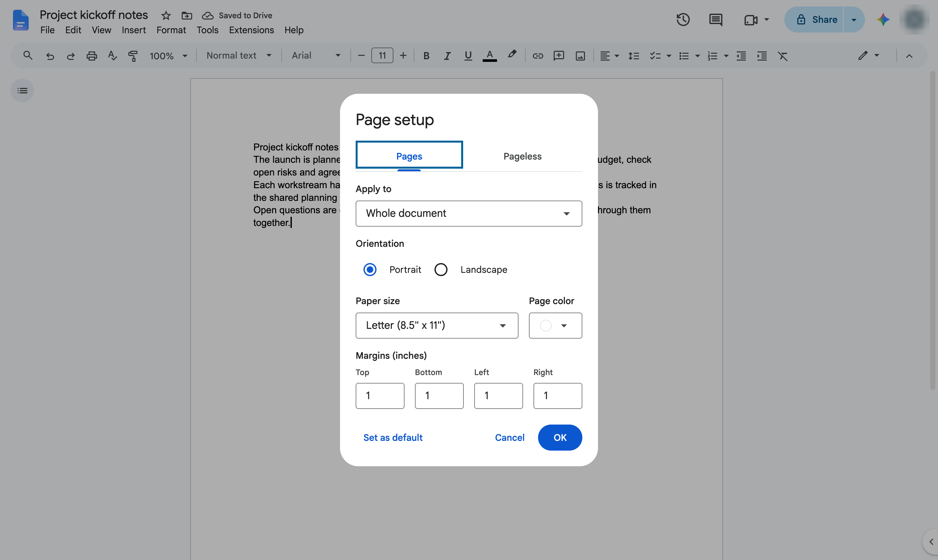
Task: Show the document outline icon
Action: [22, 91]
